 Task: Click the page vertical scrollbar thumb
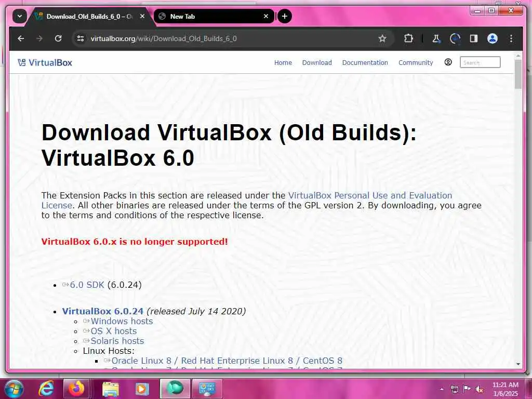tap(518, 74)
